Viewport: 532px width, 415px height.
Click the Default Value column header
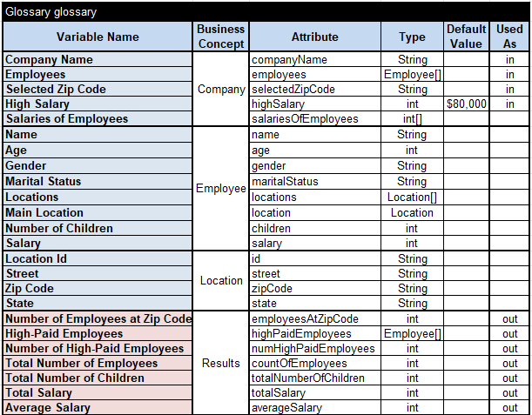pos(466,37)
